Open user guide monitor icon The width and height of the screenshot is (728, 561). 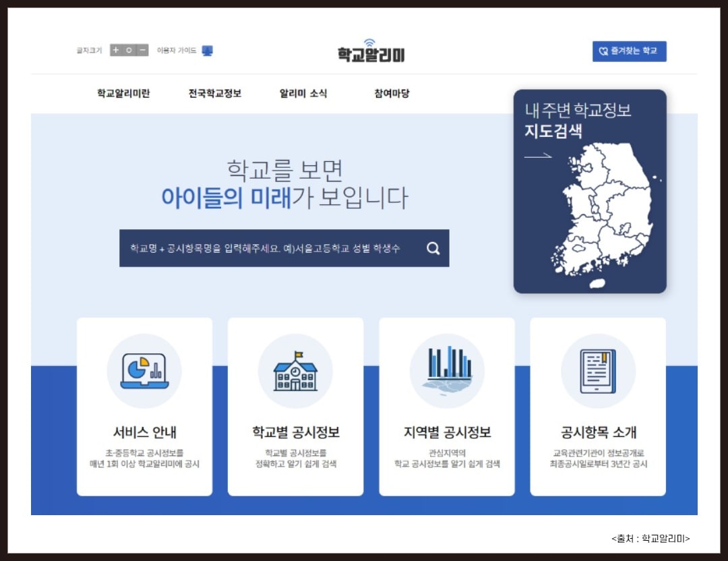(x=207, y=51)
